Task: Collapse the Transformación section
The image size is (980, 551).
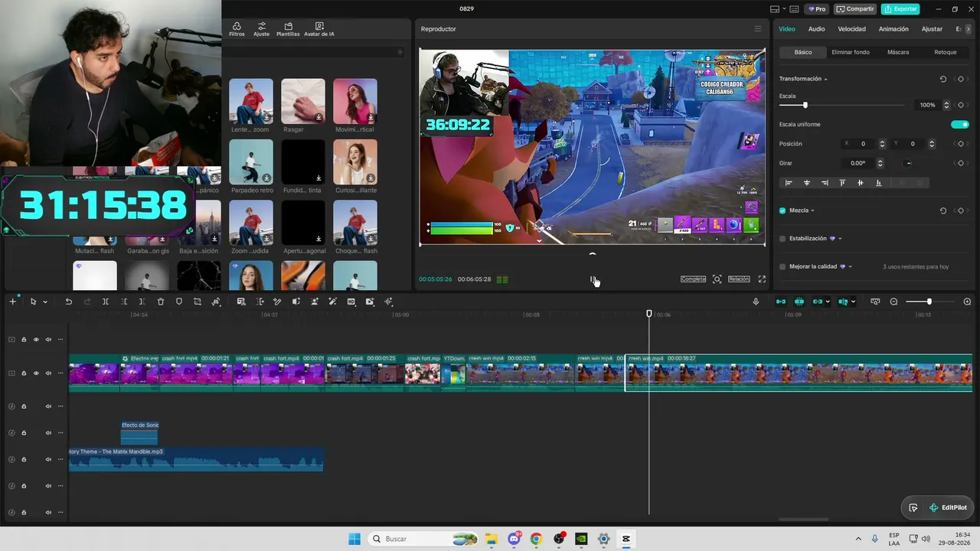Action: [825, 80]
